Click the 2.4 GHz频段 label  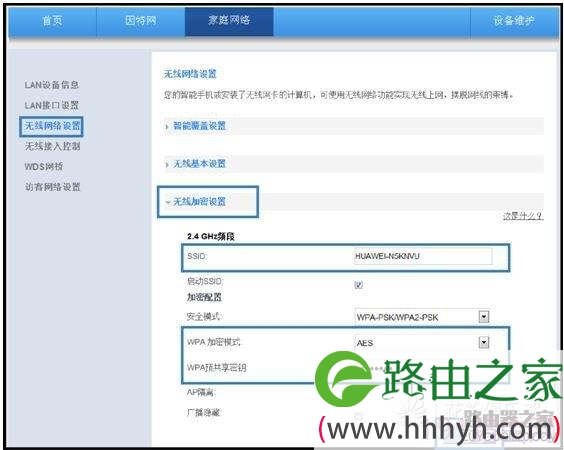211,236
